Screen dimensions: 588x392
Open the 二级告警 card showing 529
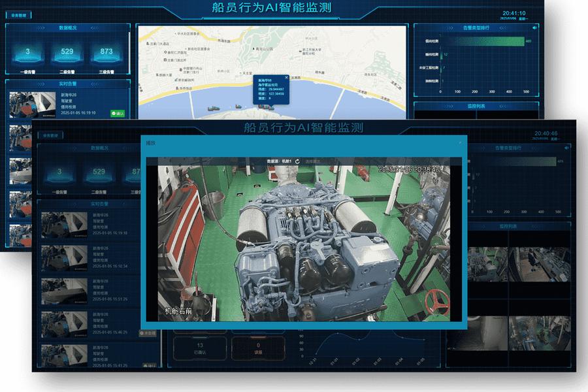[67, 56]
